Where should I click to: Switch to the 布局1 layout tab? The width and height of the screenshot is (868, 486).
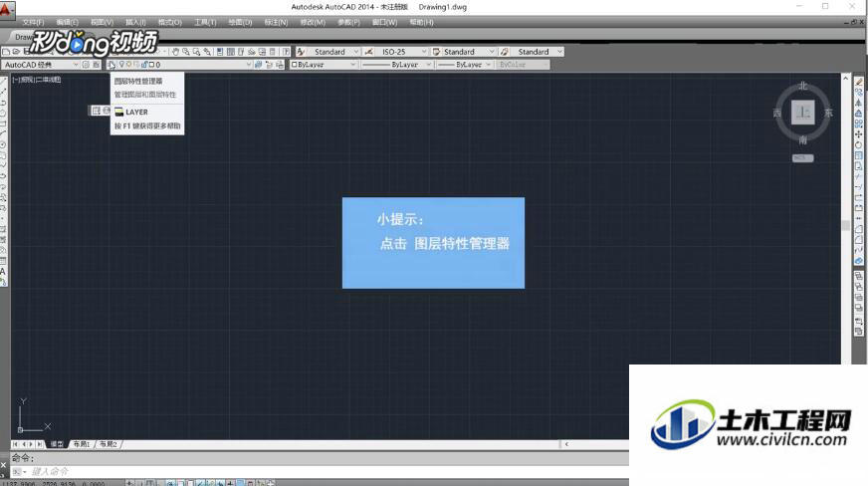coord(82,444)
